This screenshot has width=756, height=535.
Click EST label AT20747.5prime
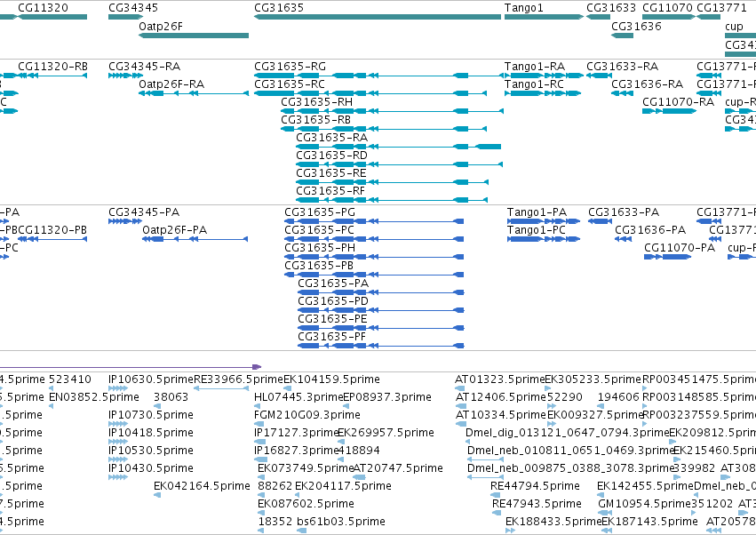click(x=398, y=468)
